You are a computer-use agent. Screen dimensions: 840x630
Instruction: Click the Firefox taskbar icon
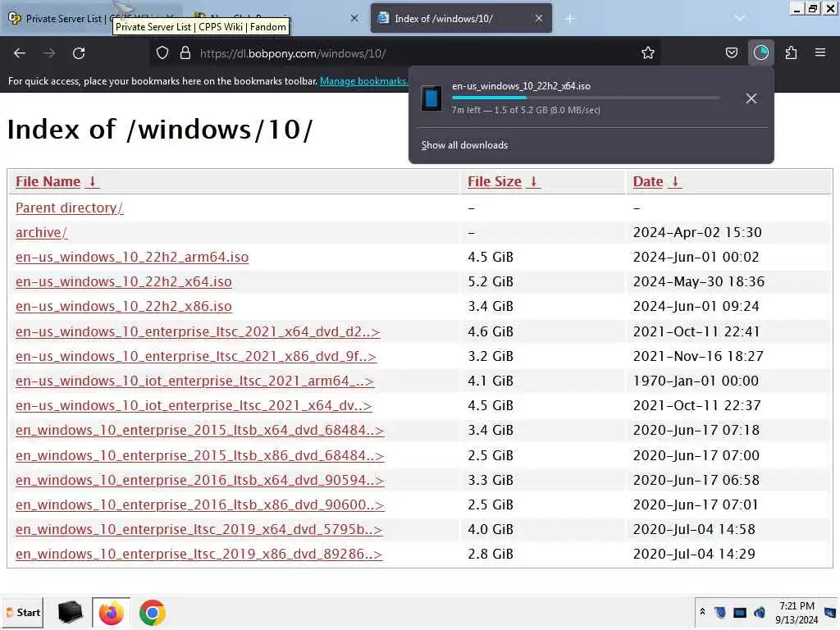click(x=111, y=612)
